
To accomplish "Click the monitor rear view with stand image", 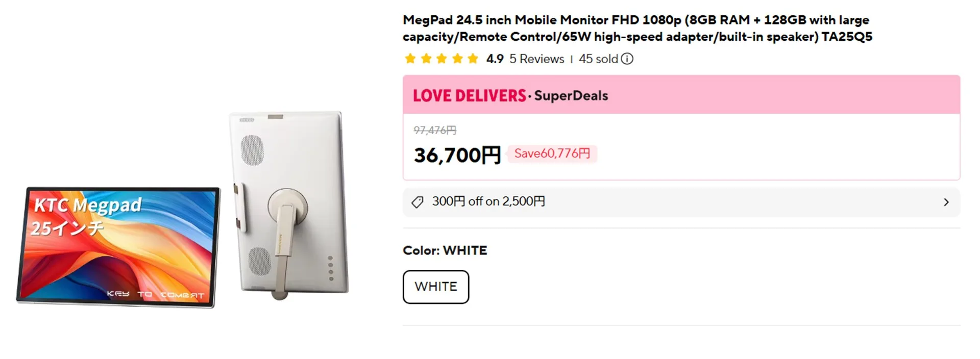I will (289, 204).
